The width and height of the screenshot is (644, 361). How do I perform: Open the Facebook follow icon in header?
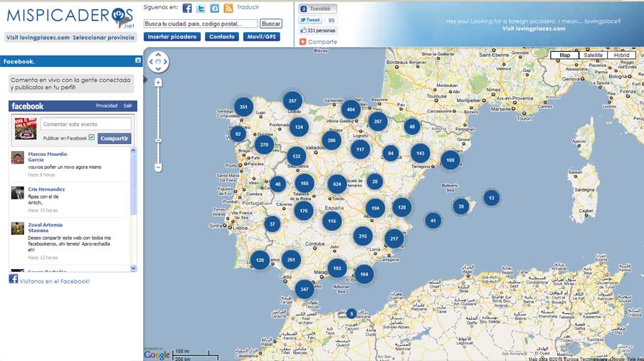(187, 9)
